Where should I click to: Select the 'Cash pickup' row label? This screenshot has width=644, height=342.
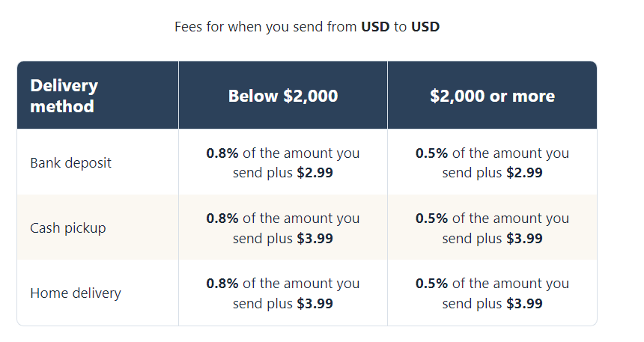[x=67, y=228]
